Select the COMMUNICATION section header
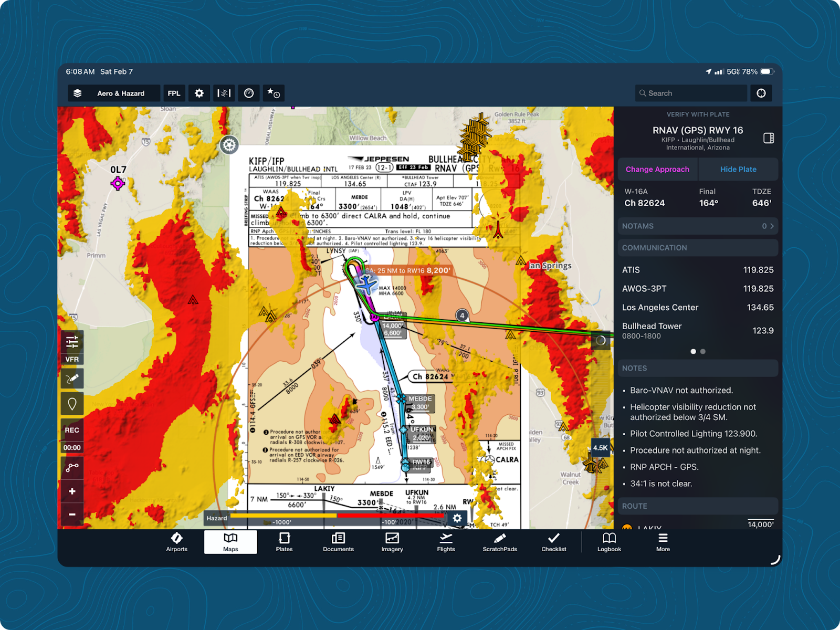Image resolution: width=840 pixels, height=630 pixels. pos(698,248)
